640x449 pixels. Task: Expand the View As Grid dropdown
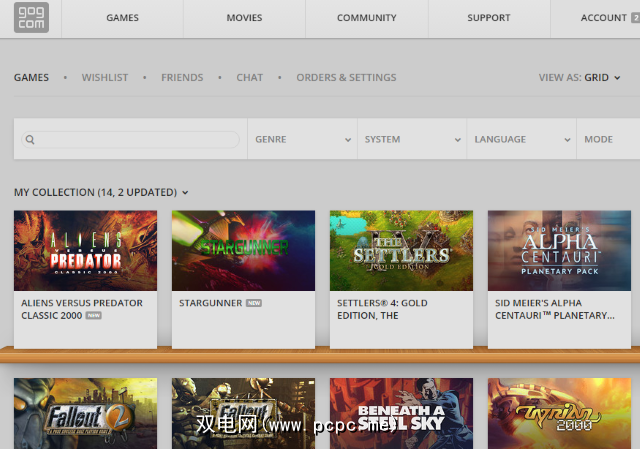[580, 78]
